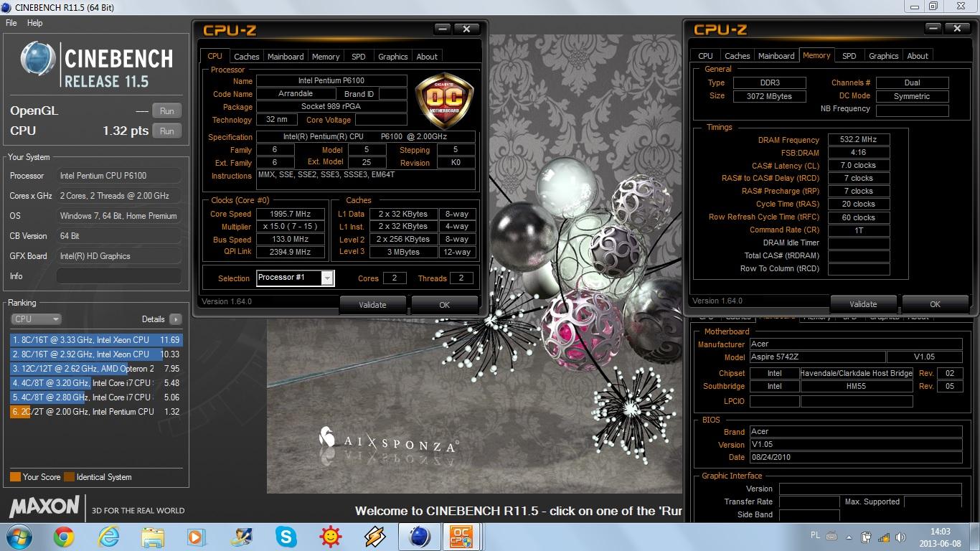The height and width of the screenshot is (551, 980).
Task: Click the DRAM Frequency value 532.2 MHz
Action: click(x=859, y=140)
